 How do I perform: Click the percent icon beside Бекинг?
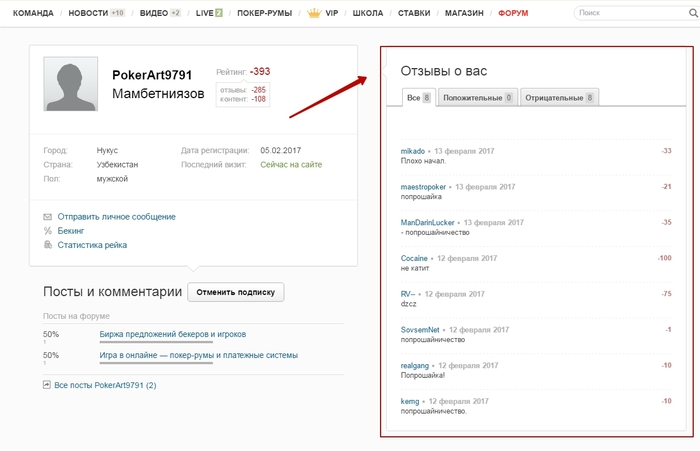coord(47,231)
